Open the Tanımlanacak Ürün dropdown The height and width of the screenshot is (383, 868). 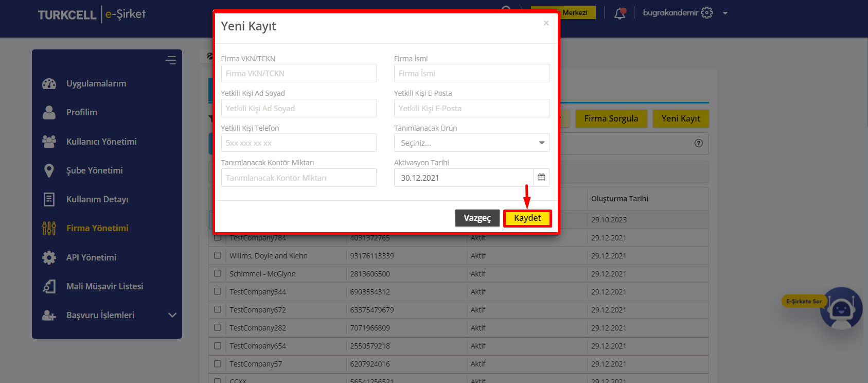[x=472, y=143]
